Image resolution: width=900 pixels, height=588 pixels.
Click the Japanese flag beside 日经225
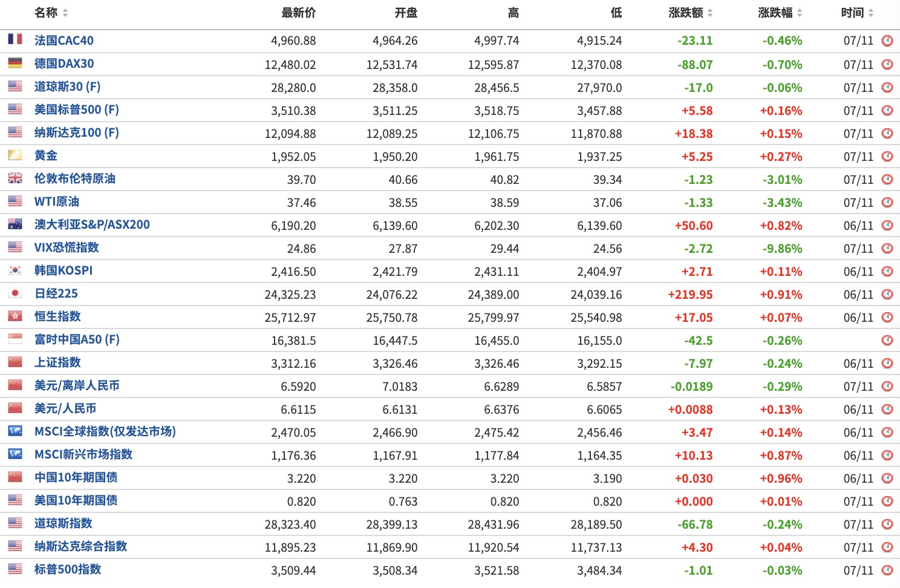click(15, 292)
